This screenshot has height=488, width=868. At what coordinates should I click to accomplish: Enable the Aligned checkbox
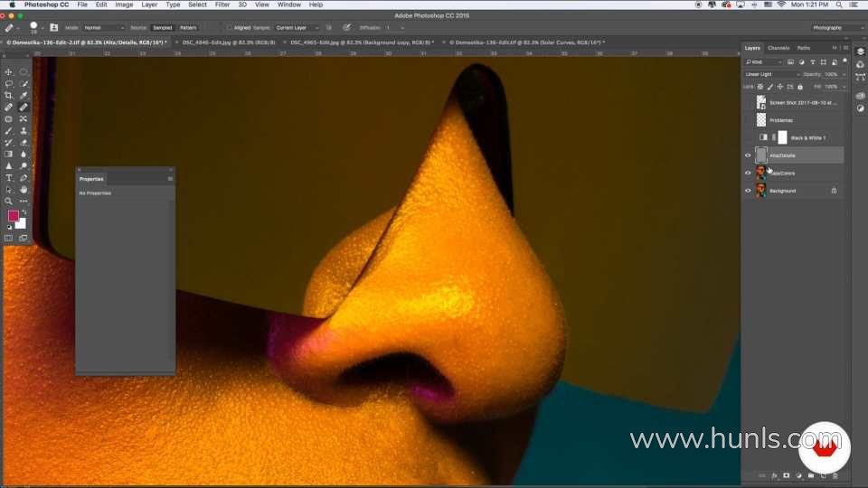pos(231,28)
